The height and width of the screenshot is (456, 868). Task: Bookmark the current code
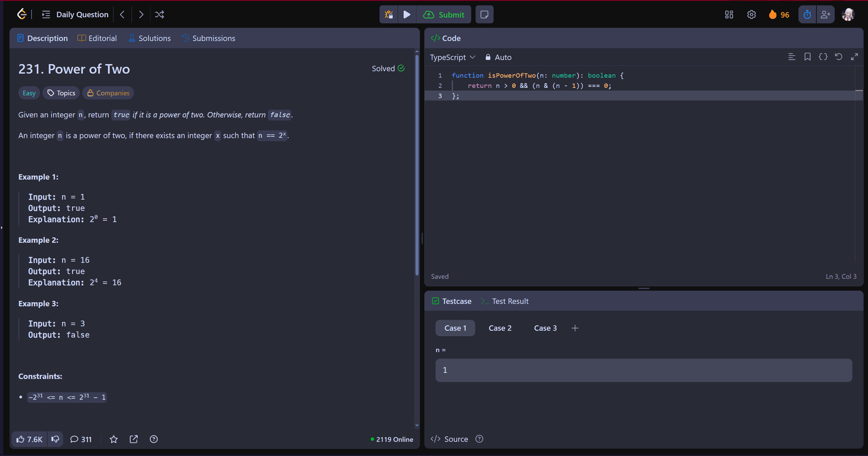click(807, 57)
